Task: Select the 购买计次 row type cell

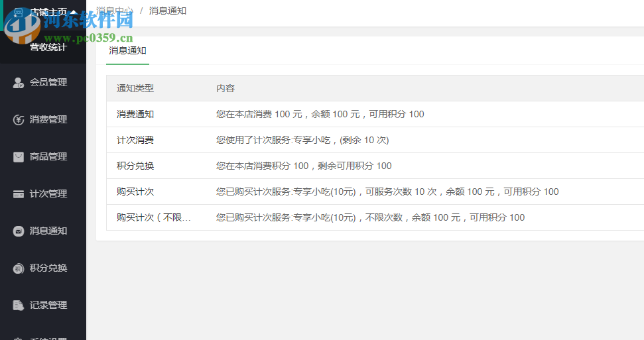Action: pos(135,192)
